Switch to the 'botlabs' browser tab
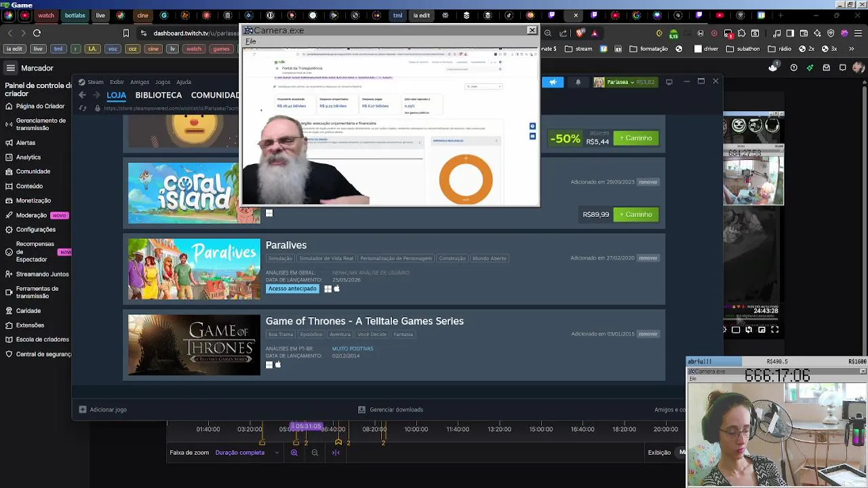Image resolution: width=868 pixels, height=488 pixels. point(75,16)
